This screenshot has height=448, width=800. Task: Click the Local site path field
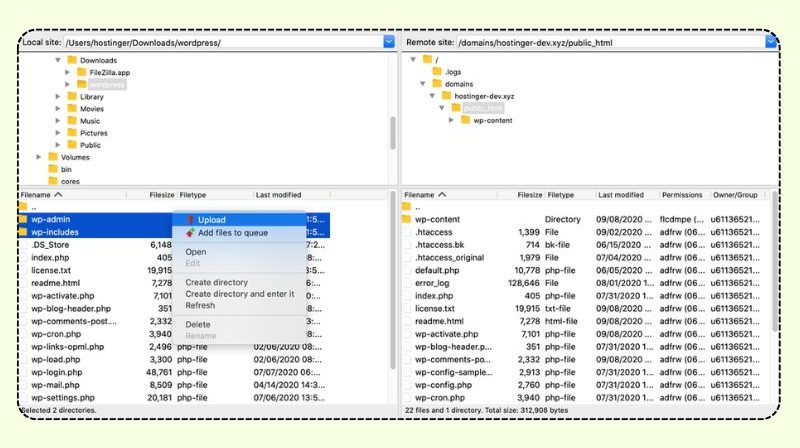[223, 42]
